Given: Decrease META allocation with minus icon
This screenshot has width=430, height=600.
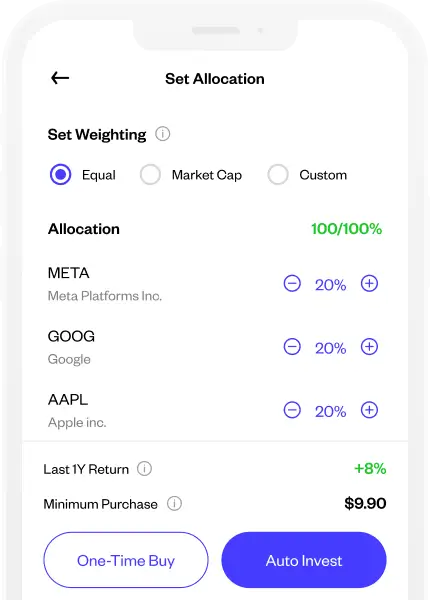Looking at the screenshot, I should point(292,284).
